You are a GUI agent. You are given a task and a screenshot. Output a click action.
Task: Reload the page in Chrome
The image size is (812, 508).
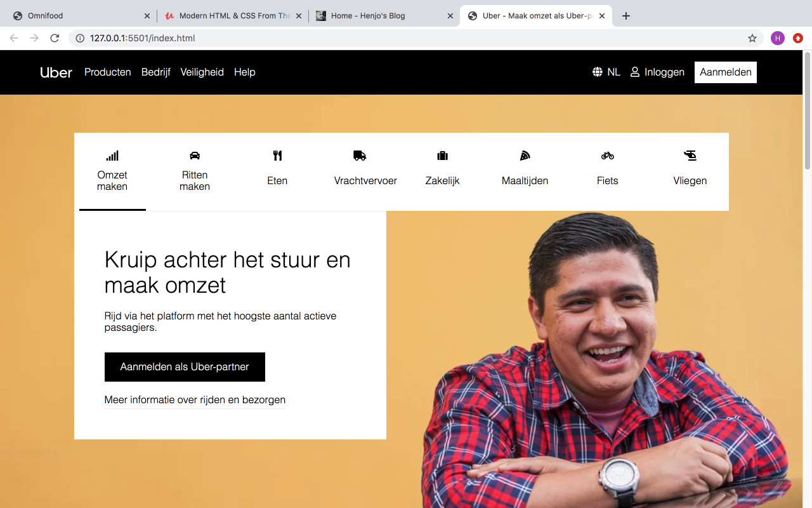[55, 38]
